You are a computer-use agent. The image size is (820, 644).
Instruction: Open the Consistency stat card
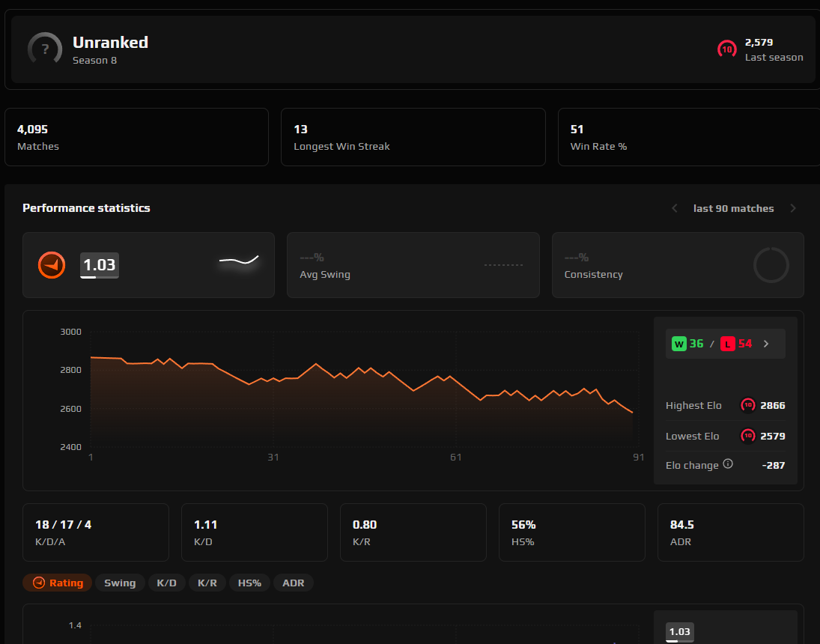click(678, 265)
